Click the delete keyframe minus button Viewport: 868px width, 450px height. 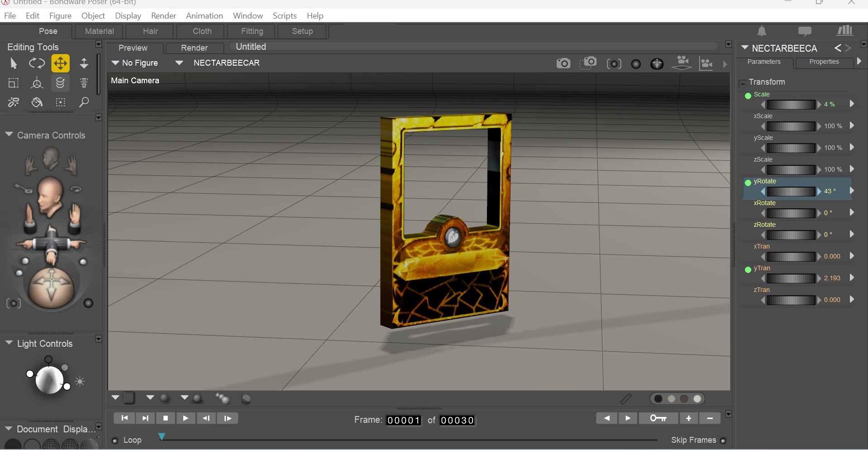tap(710, 418)
